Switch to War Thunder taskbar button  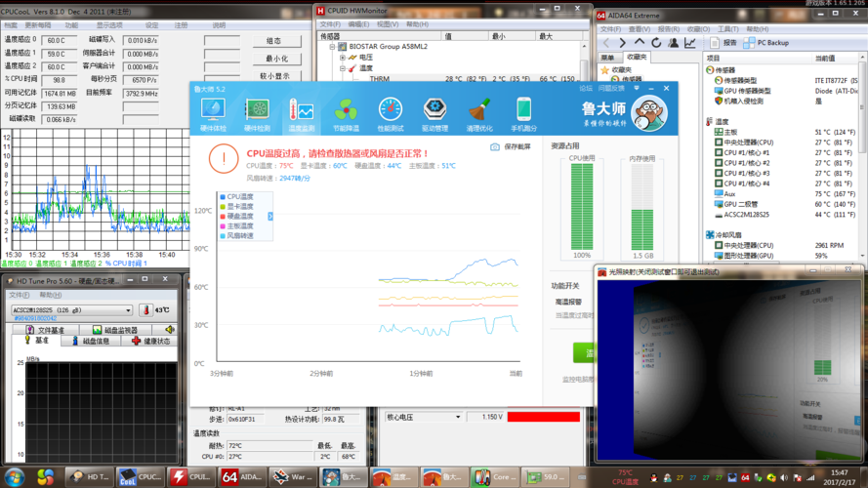pos(292,476)
